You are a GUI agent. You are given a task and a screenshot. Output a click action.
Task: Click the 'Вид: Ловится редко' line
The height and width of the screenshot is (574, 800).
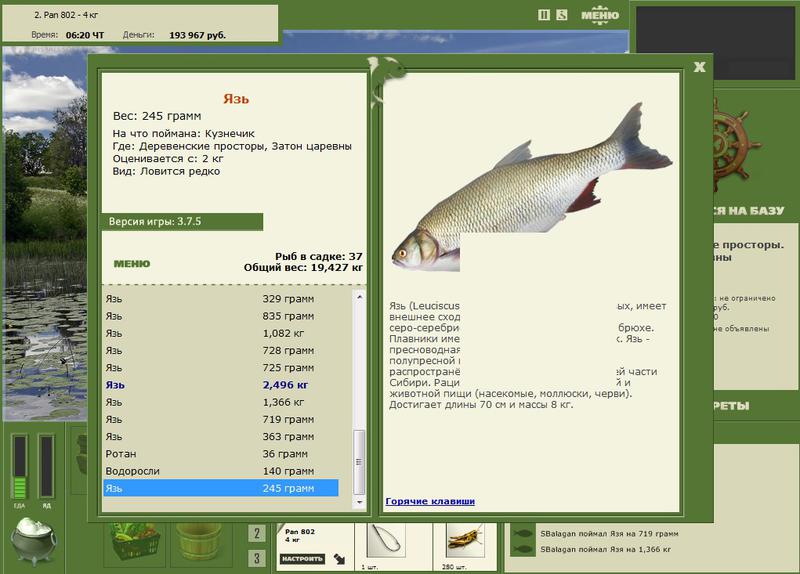point(166,171)
